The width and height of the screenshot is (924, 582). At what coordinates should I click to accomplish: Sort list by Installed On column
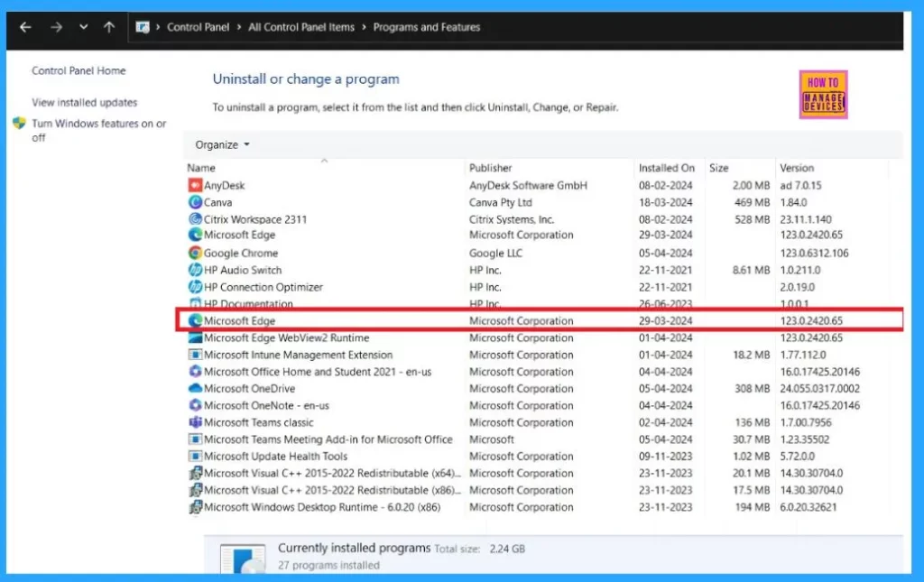coord(667,168)
